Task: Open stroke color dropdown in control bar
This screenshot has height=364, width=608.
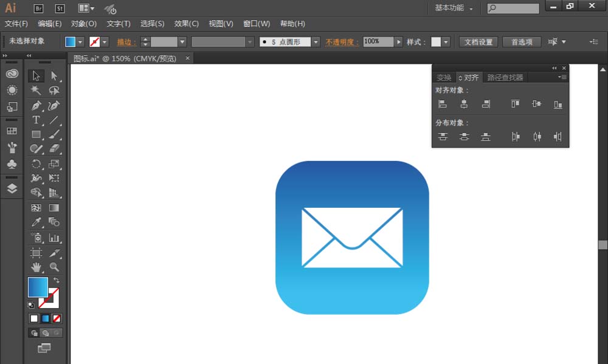Action: (x=105, y=42)
